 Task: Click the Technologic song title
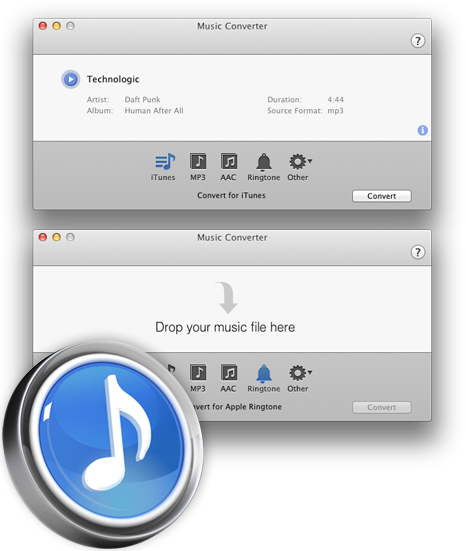click(113, 79)
